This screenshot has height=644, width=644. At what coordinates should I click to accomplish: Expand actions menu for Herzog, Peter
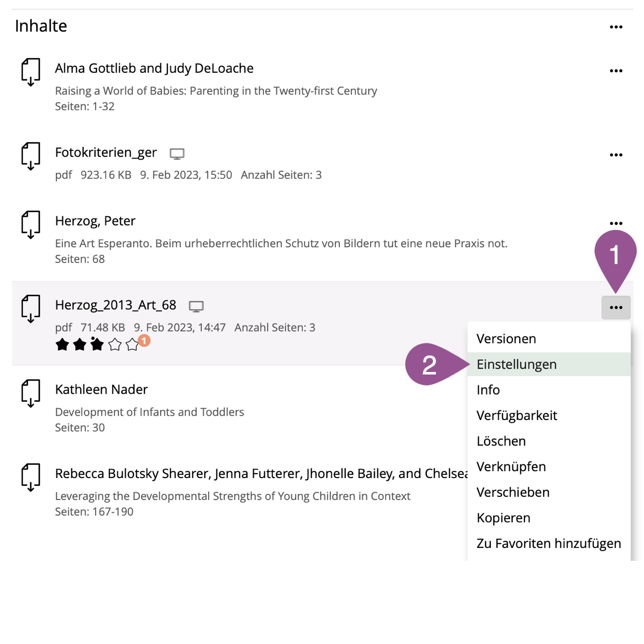[x=616, y=223]
